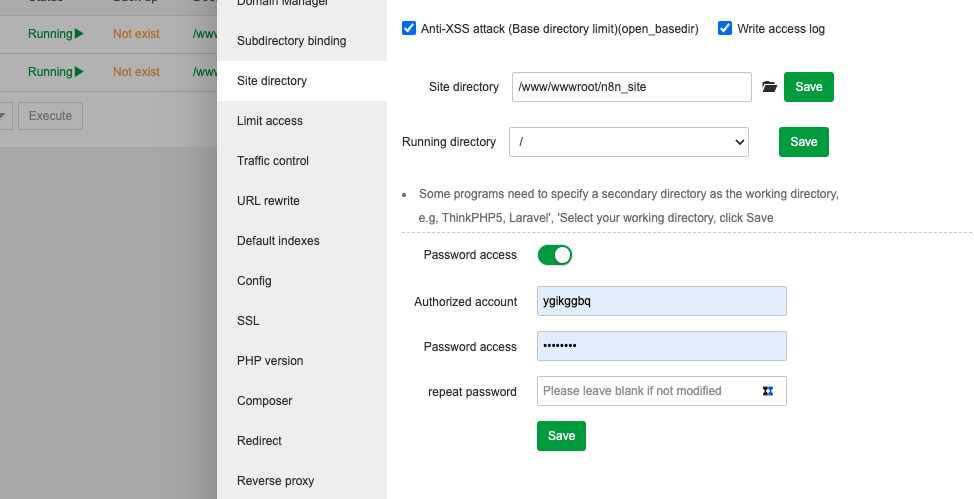The height and width of the screenshot is (499, 974).
Task: Click the folder browse icon beside Site directory
Action: coord(769,87)
